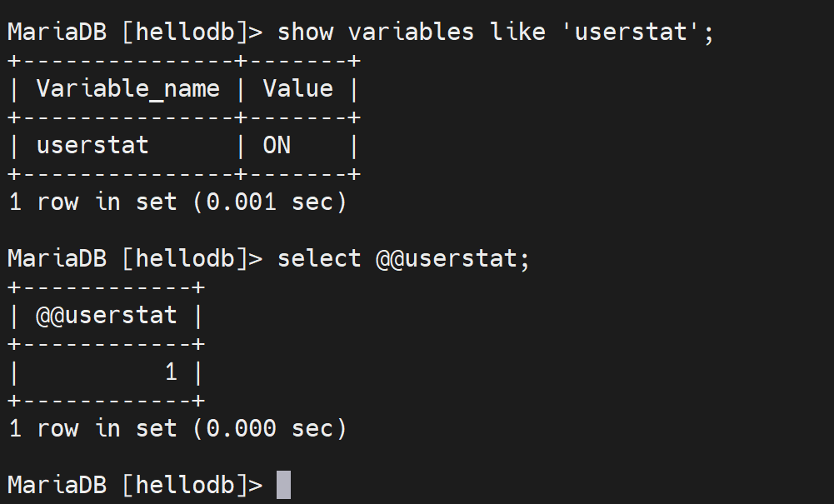This screenshot has width=834, height=504.
Task: Click '@@userstat;' in the select command
Action: [452, 259]
